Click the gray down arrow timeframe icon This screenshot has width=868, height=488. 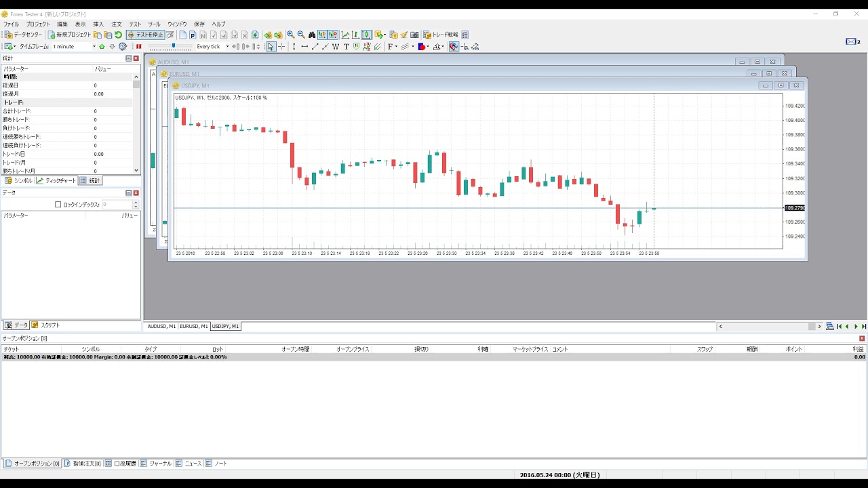pos(112,47)
